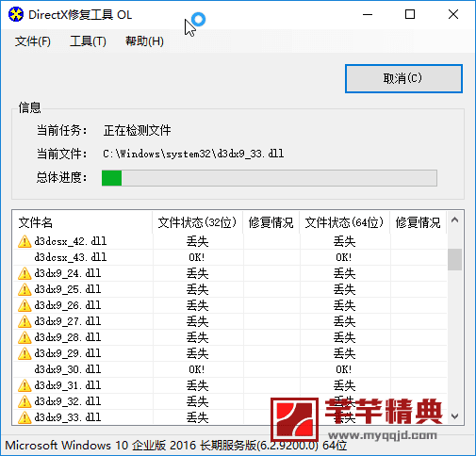Select the d3dx9_28.dll file name
Image resolution: width=476 pixels, height=456 pixels.
tap(68, 337)
